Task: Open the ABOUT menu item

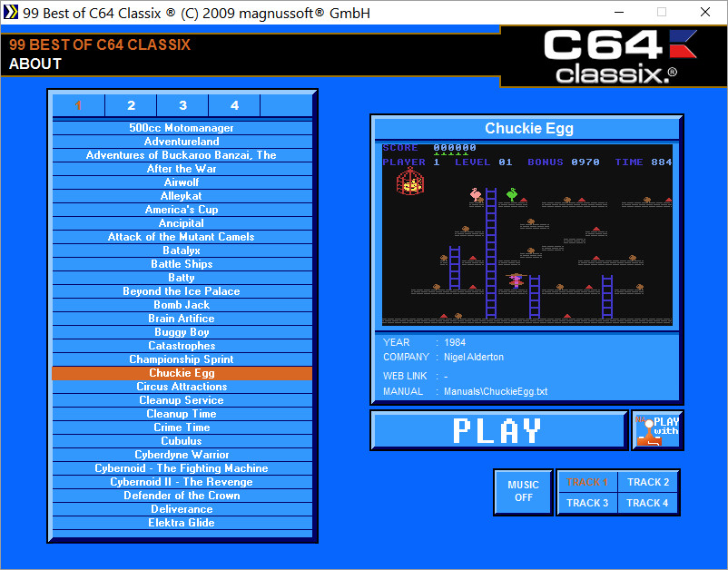Action: tap(35, 64)
